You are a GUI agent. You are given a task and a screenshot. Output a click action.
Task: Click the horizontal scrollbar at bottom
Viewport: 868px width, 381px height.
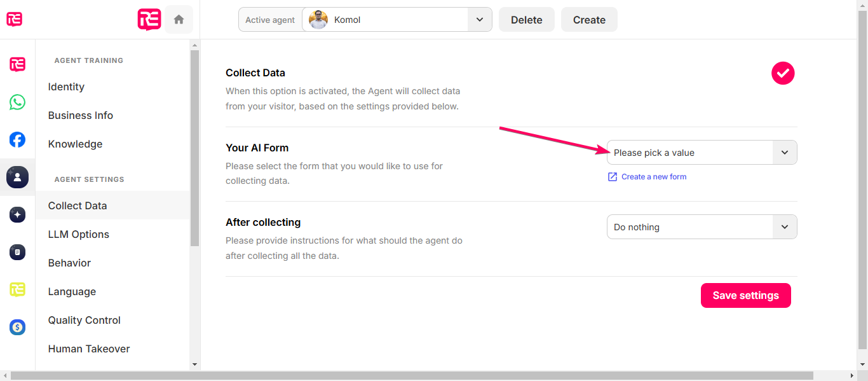click(412, 376)
